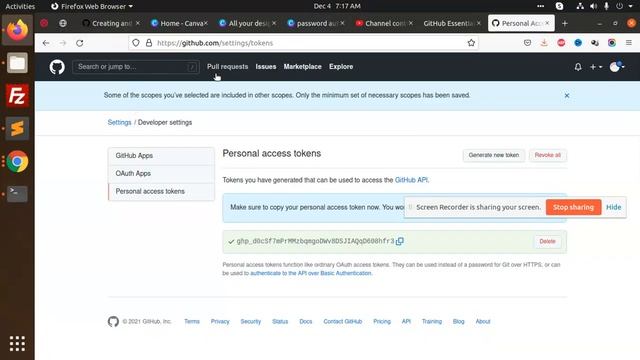
Task: Open Marketplace in the header
Action: pyautogui.click(x=302, y=67)
